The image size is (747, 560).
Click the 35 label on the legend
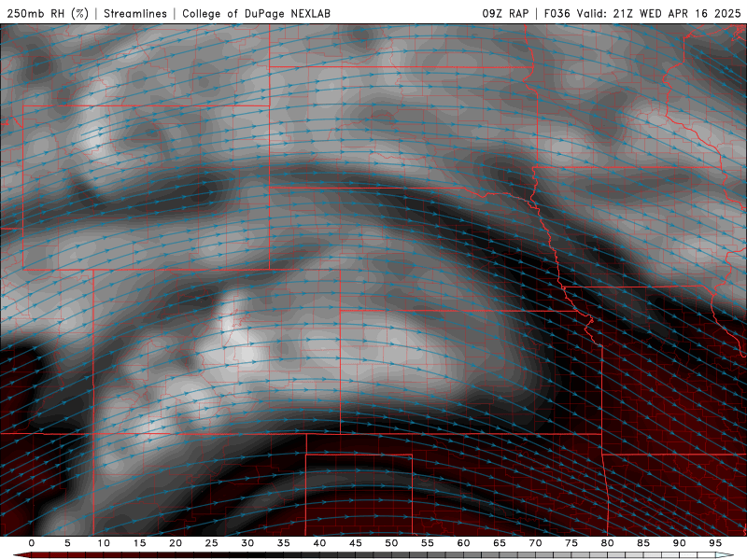click(x=284, y=543)
